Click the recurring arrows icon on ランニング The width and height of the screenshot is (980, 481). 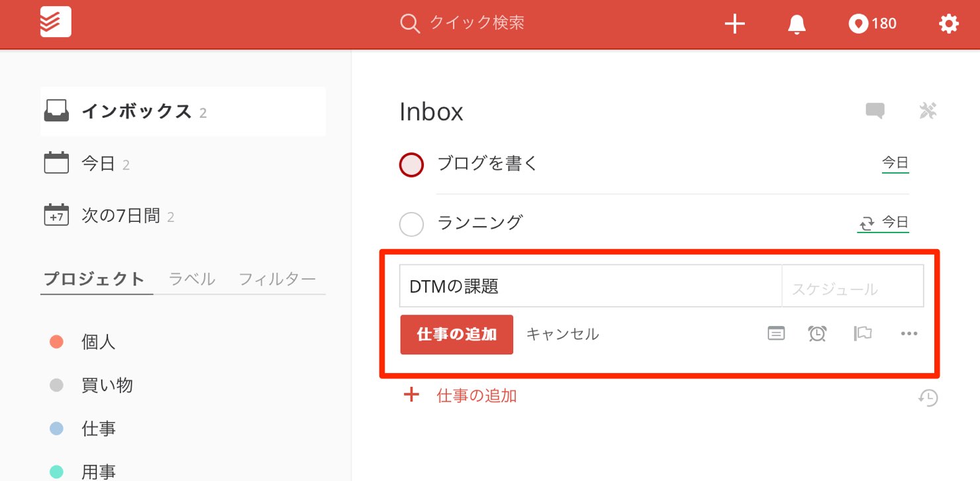tap(867, 223)
